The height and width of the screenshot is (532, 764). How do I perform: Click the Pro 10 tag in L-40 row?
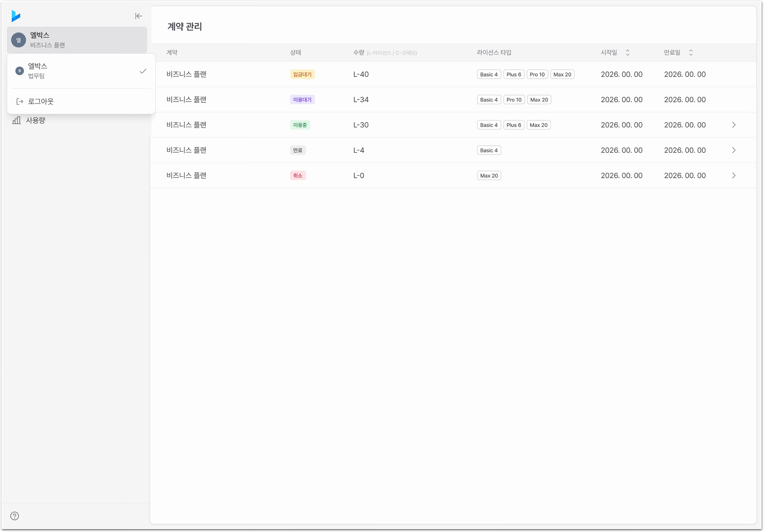point(537,74)
